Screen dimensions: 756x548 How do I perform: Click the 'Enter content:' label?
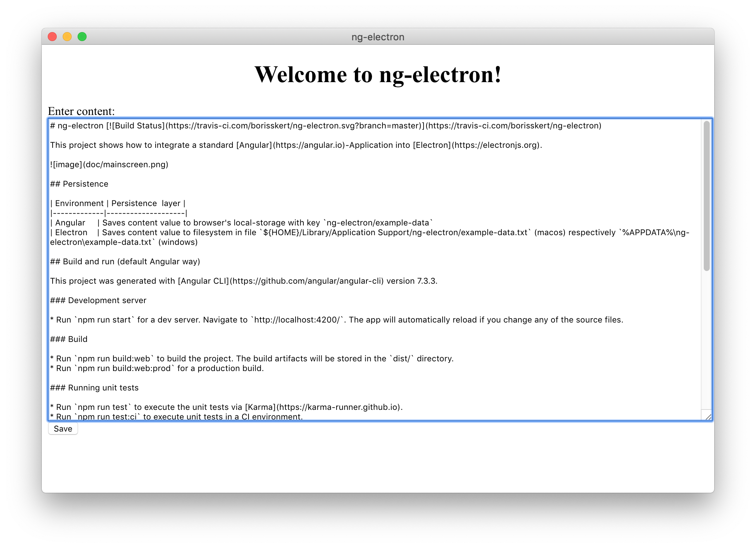point(81,111)
